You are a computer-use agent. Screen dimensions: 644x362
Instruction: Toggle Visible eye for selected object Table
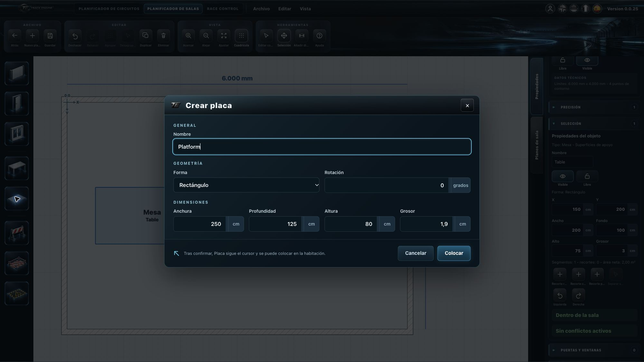pos(563,176)
